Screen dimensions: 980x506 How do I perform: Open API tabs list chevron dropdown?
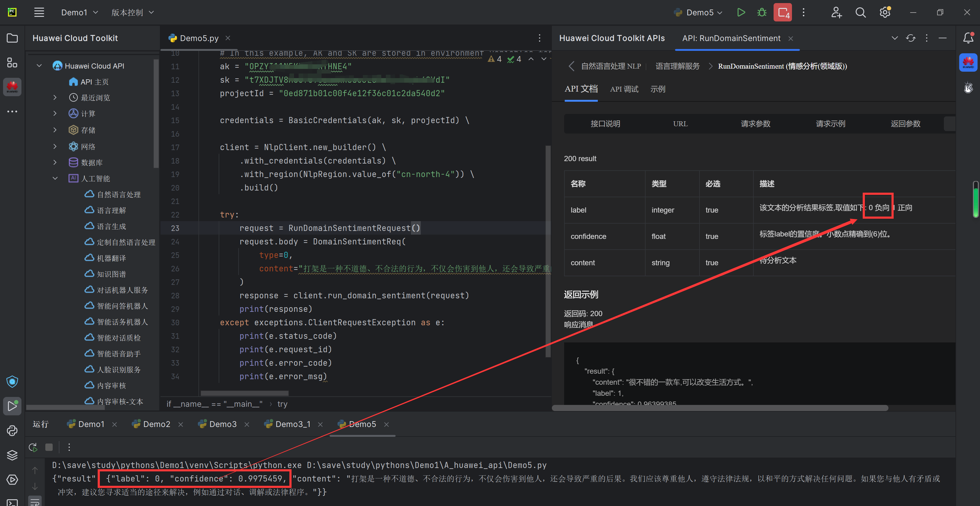point(895,38)
